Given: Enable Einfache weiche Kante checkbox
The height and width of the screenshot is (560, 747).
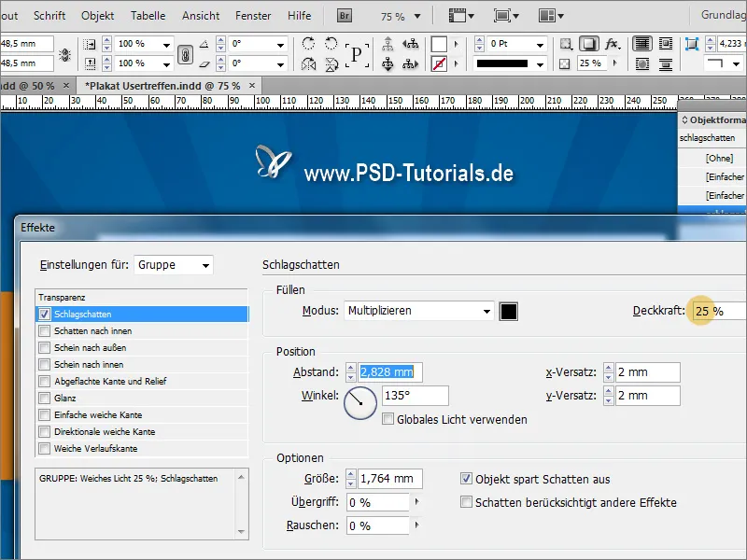Looking at the screenshot, I should pyautogui.click(x=44, y=414).
